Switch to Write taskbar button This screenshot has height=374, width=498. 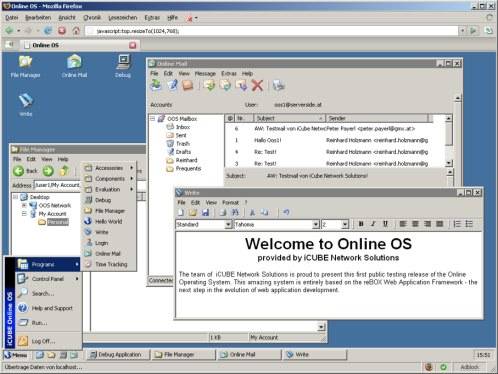click(x=315, y=355)
